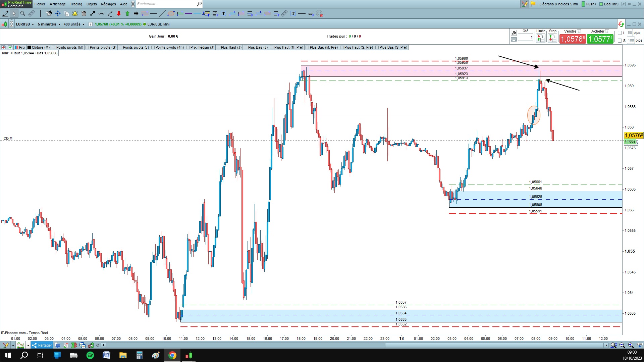Click the trash bin delete icon
Screen dimensions: 644x362
(84, 14)
